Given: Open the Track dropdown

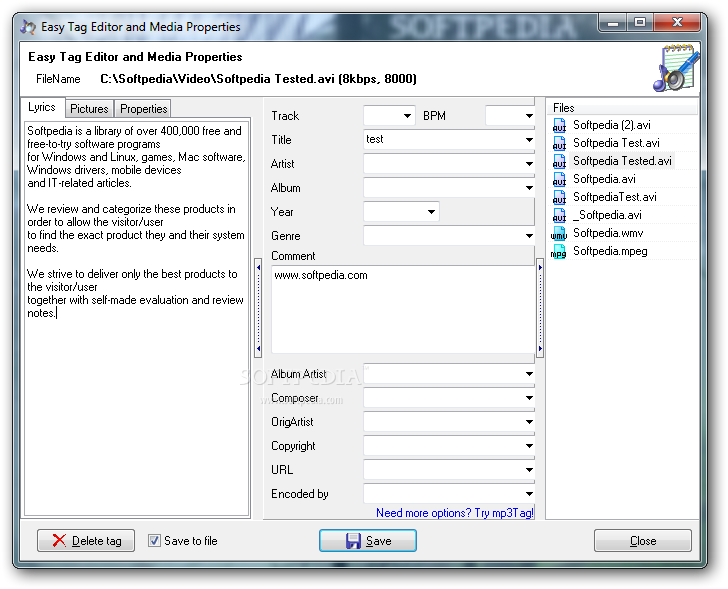Looking at the screenshot, I should coord(407,116).
